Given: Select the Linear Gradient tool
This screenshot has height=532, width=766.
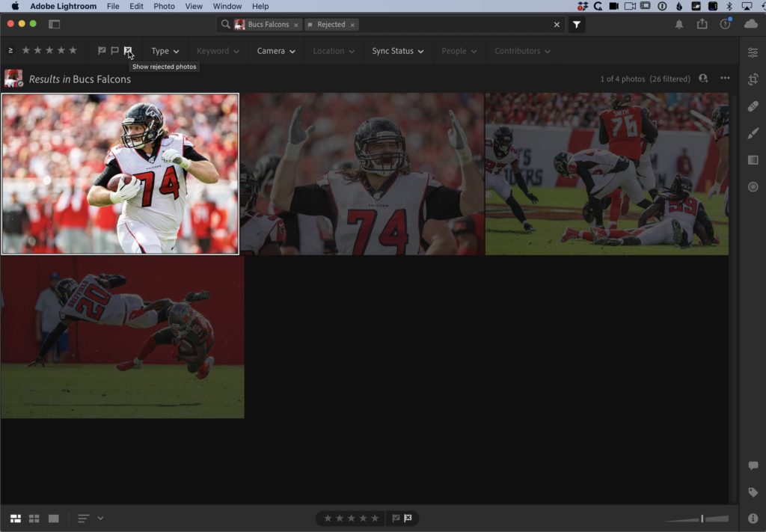Looking at the screenshot, I should click(753, 159).
